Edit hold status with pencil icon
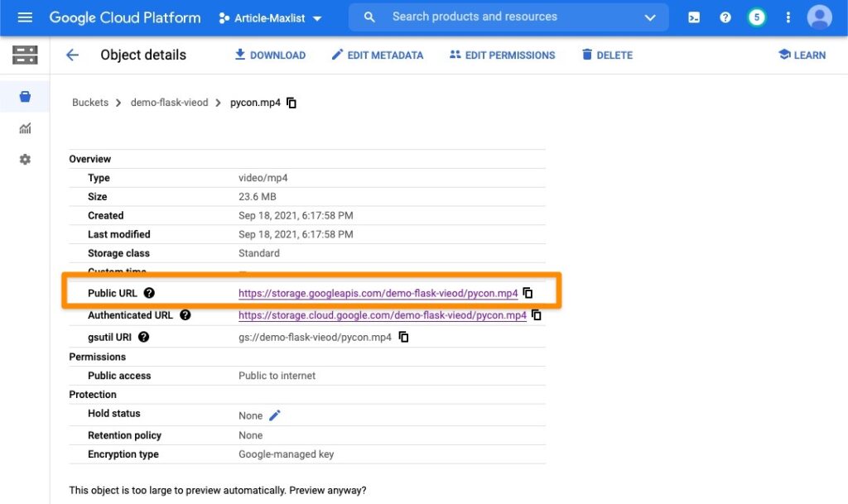The height and width of the screenshot is (504, 848). click(x=275, y=415)
